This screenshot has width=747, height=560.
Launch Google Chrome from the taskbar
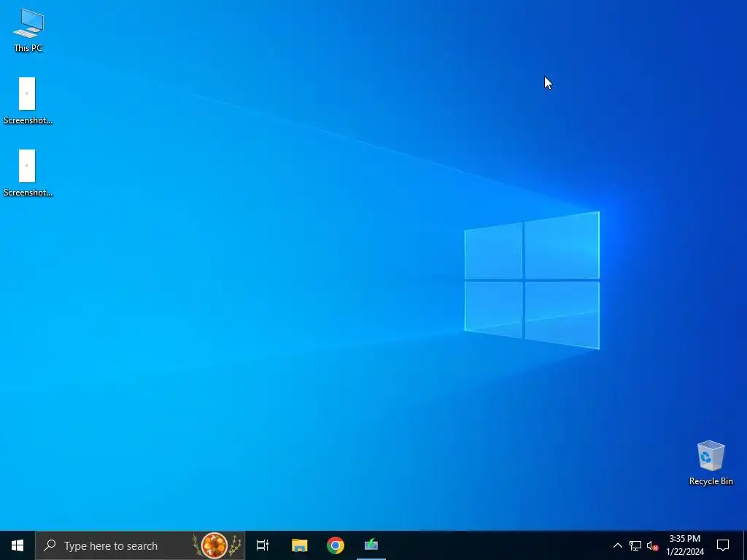(x=336, y=545)
